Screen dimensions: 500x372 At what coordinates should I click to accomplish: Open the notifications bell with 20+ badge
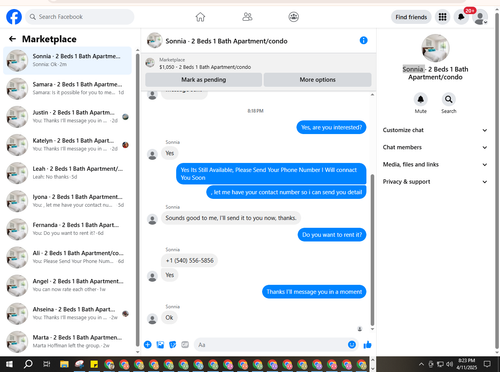pos(461,17)
